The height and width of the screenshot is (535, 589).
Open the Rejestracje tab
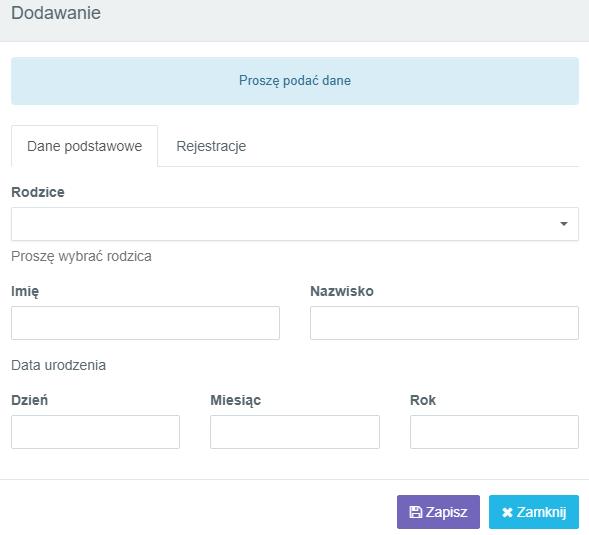click(211, 146)
